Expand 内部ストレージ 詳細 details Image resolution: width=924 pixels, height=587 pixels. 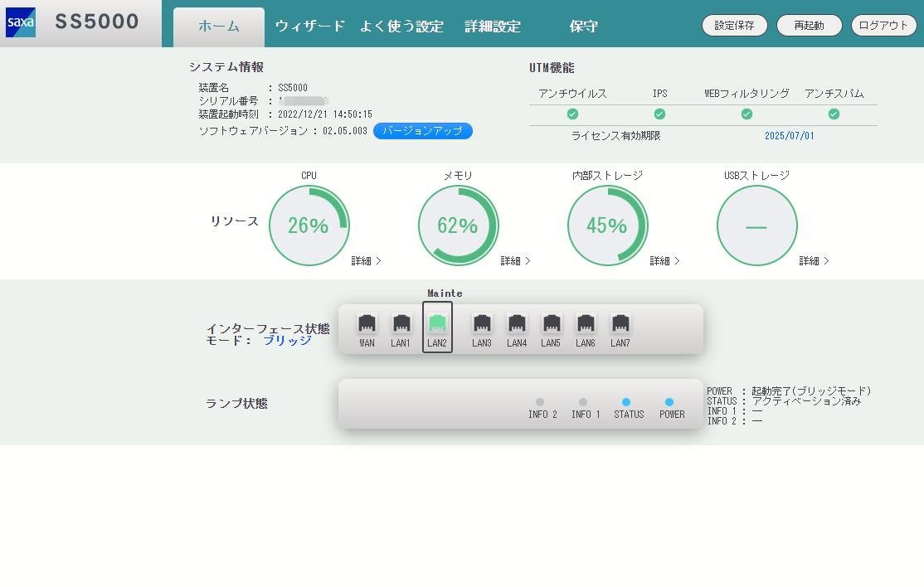tap(664, 261)
